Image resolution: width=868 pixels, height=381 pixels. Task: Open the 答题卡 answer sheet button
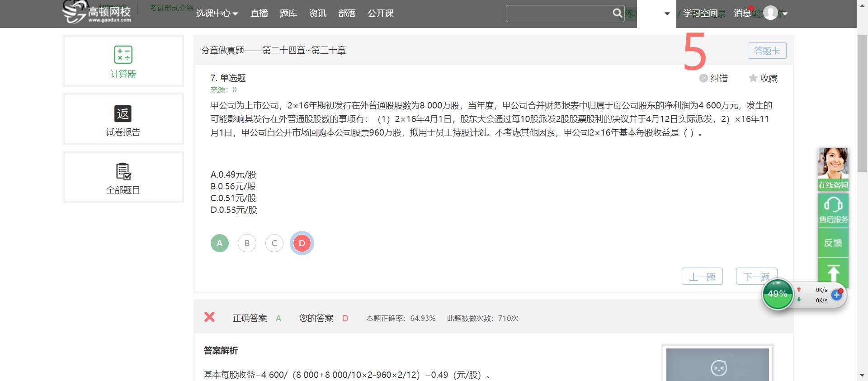point(767,51)
